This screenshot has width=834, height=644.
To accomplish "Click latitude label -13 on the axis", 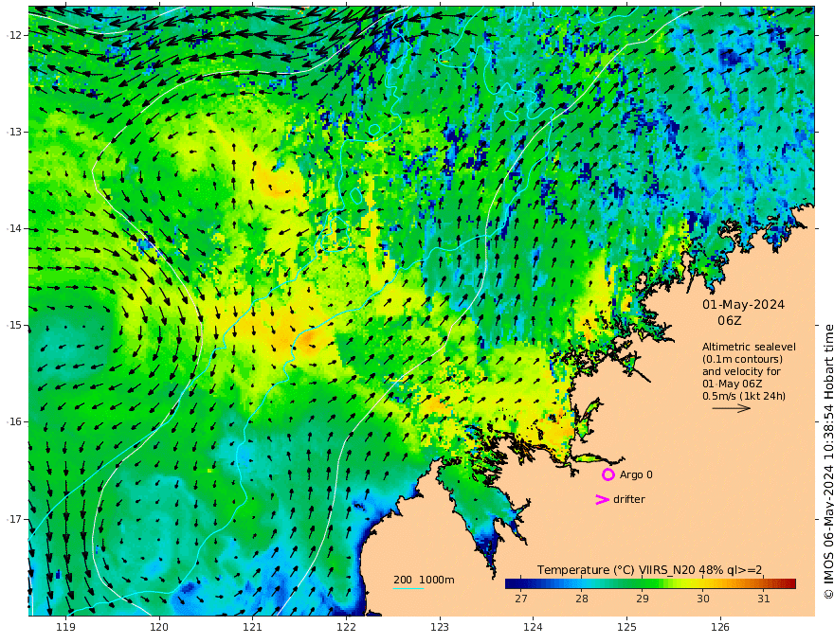I will (14, 132).
